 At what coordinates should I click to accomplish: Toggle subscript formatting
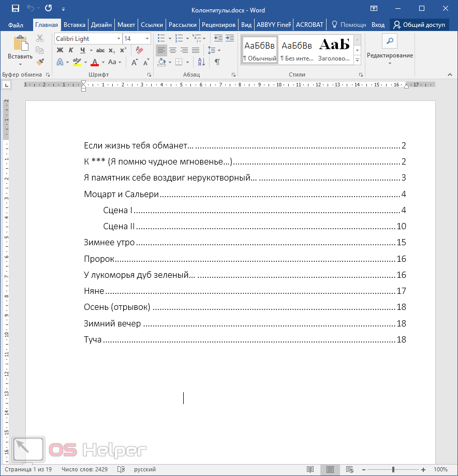pos(112,50)
